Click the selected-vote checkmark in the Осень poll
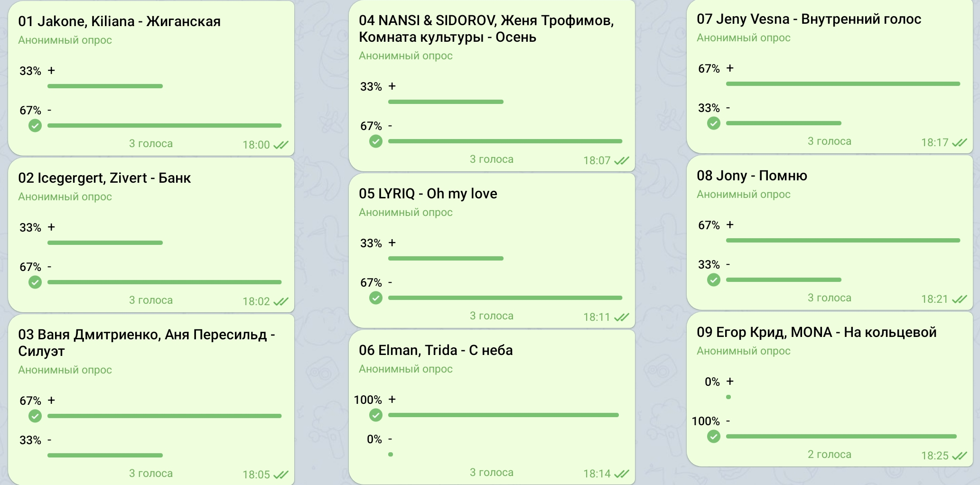This screenshot has width=980, height=485. (x=376, y=141)
